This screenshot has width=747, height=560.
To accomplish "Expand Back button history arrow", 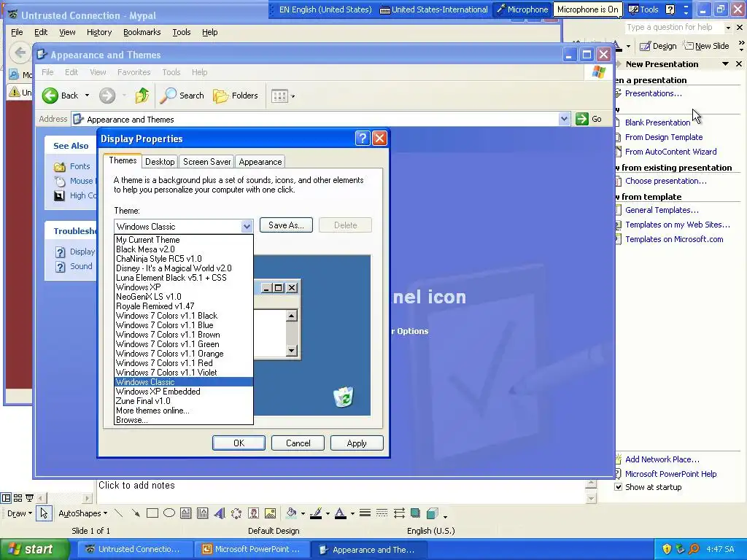I will (x=87, y=96).
